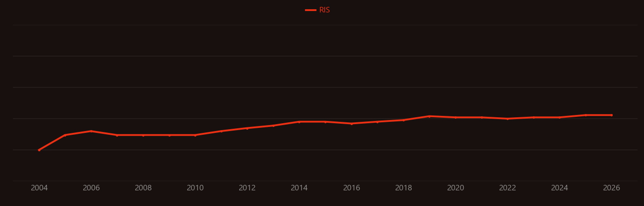Click the x-axis label 2024
Image resolution: width=644 pixels, height=206 pixels.
point(559,188)
